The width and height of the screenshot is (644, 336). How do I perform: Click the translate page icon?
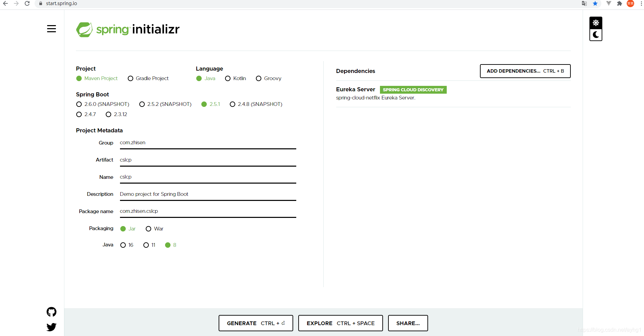point(584,3)
